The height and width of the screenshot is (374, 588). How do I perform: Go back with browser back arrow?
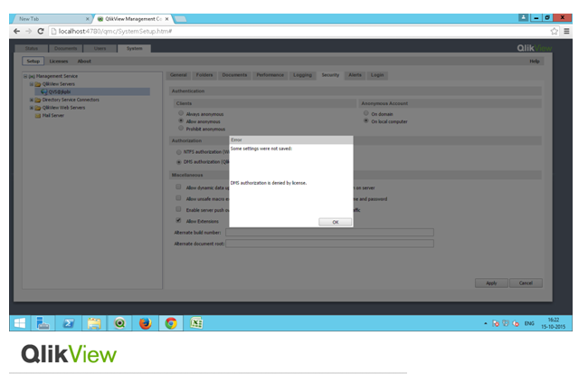[x=16, y=31]
